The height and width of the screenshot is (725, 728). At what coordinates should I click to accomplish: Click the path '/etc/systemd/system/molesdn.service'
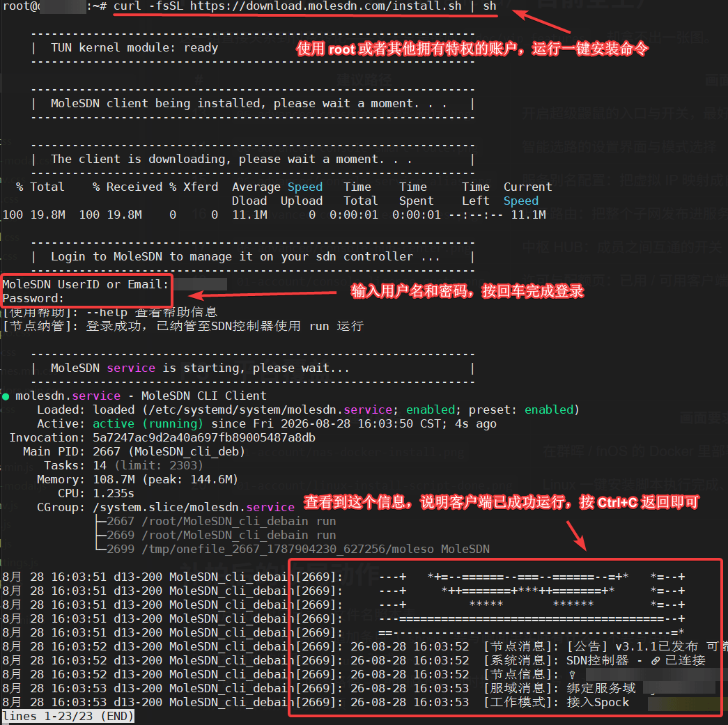(x=270, y=410)
